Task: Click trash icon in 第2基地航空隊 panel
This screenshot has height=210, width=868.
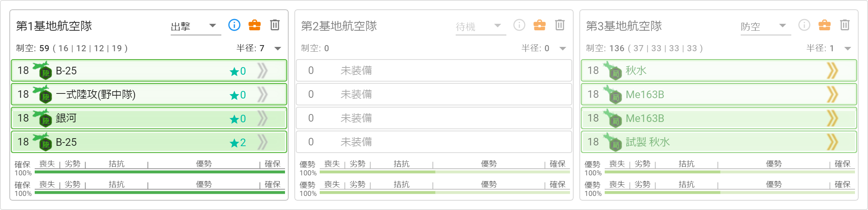Action: click(560, 25)
